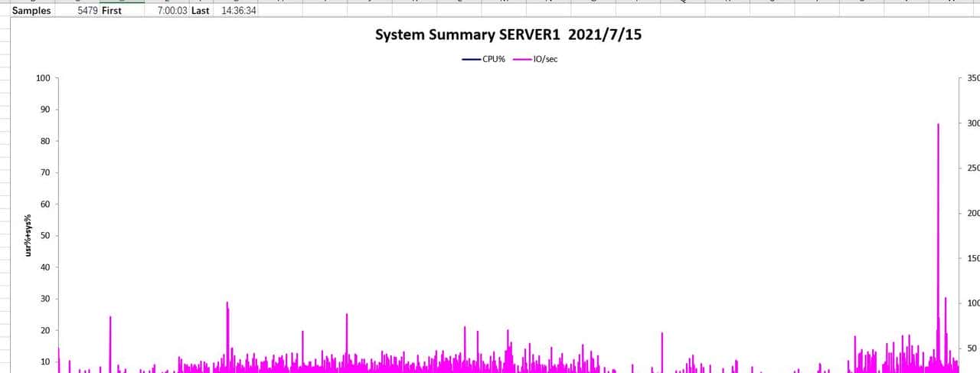Click the dark blue CPU% legend line marker
Viewport: 980px width, 373px height.
click(471, 59)
